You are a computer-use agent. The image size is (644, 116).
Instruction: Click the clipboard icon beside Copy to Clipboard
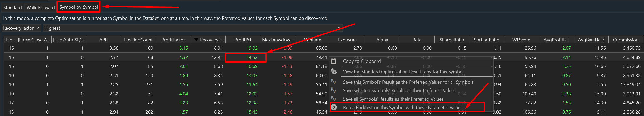pyautogui.click(x=334, y=61)
